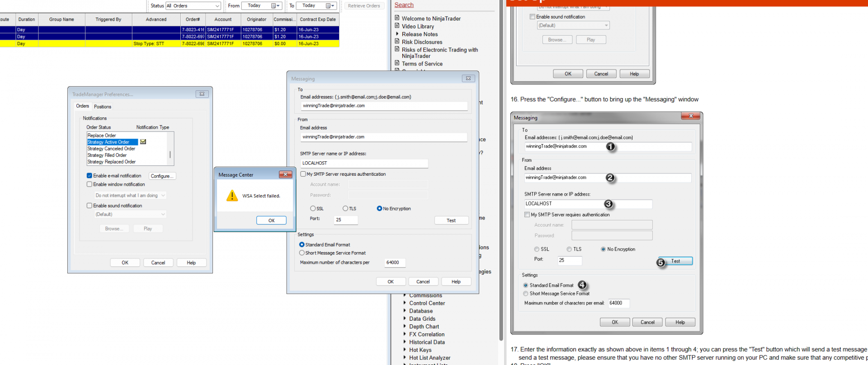The image size is (868, 365).
Task: Select Replace Order in the Order Status list
Action: (102, 136)
